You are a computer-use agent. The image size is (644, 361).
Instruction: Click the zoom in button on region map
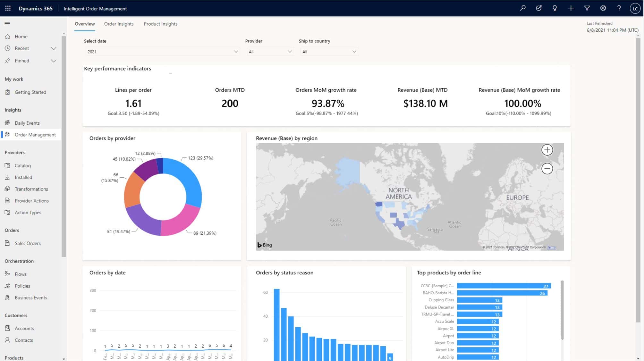point(547,150)
